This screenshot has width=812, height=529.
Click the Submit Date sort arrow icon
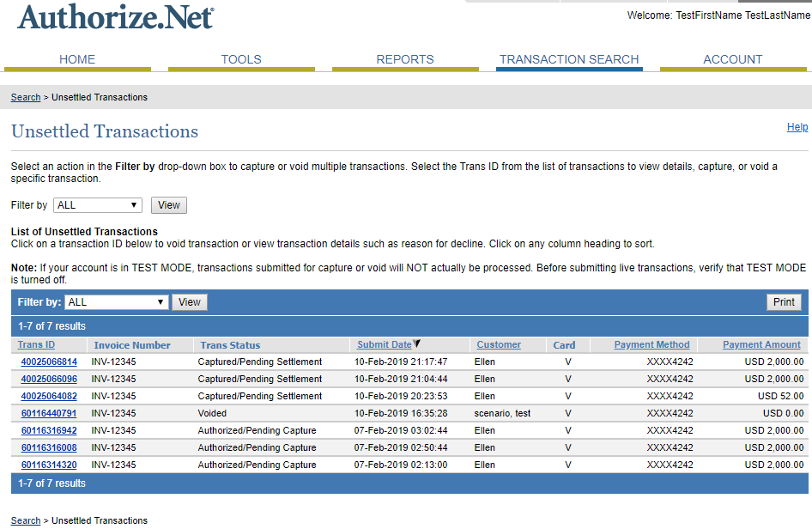417,344
